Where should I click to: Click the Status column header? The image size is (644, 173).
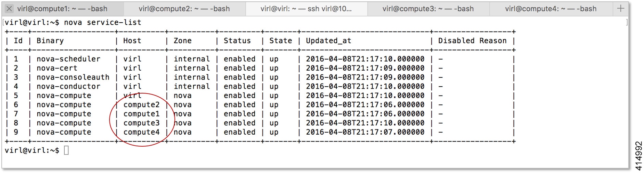pyautogui.click(x=237, y=41)
